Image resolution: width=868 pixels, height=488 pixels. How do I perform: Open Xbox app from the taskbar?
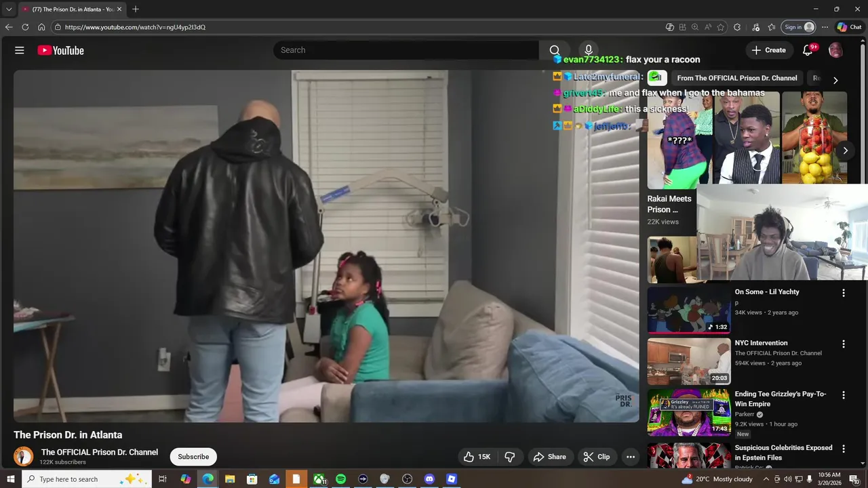[319, 479]
